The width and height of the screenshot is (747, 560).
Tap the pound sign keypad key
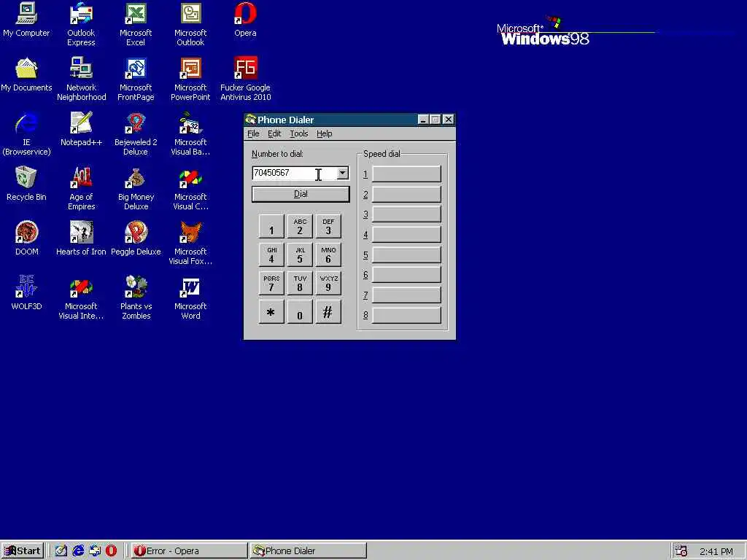328,312
